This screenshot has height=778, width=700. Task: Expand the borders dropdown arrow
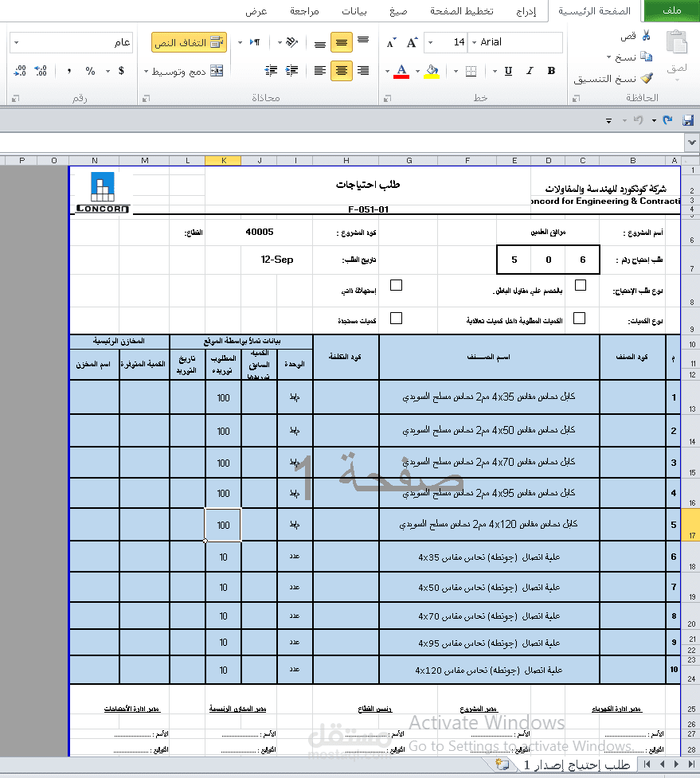click(x=456, y=71)
